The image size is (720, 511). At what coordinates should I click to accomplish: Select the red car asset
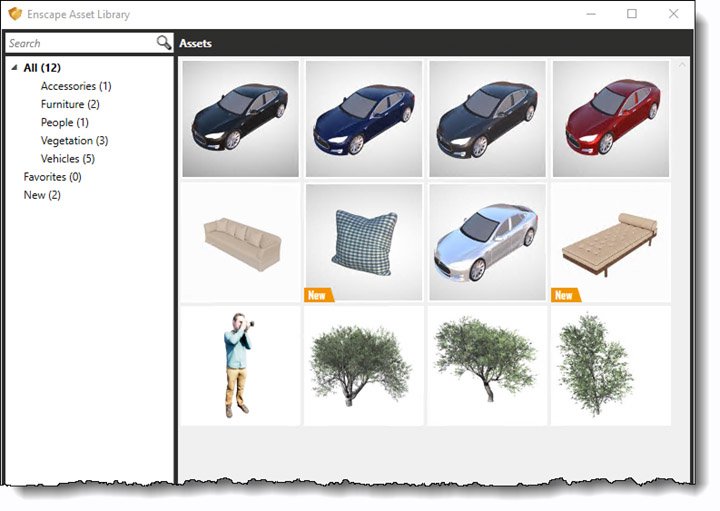(610, 118)
